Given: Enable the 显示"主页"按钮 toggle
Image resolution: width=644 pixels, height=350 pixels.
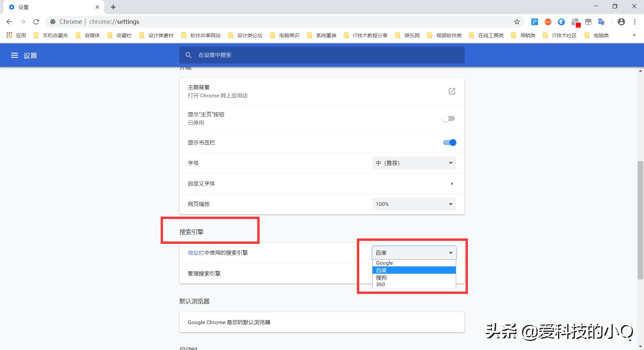Looking at the screenshot, I should click(x=448, y=119).
